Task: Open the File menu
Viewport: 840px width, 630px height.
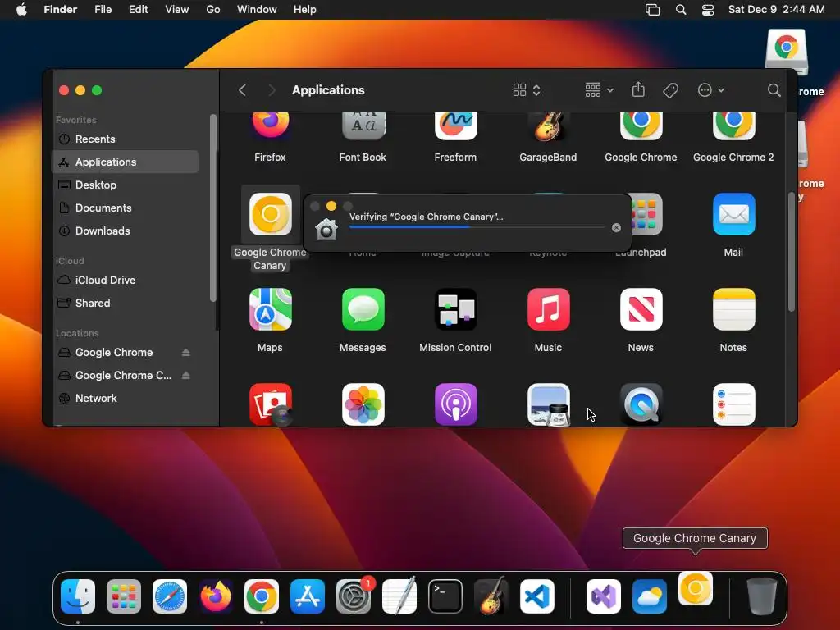Action: [103, 10]
